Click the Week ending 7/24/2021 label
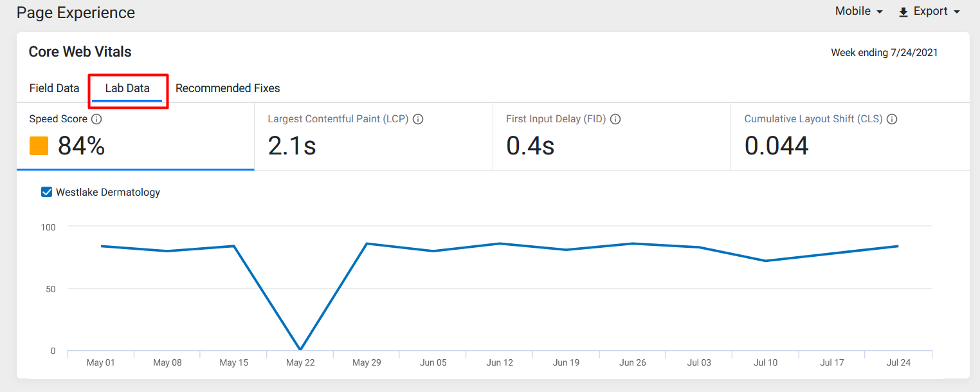The width and height of the screenshot is (980, 392). point(884,53)
